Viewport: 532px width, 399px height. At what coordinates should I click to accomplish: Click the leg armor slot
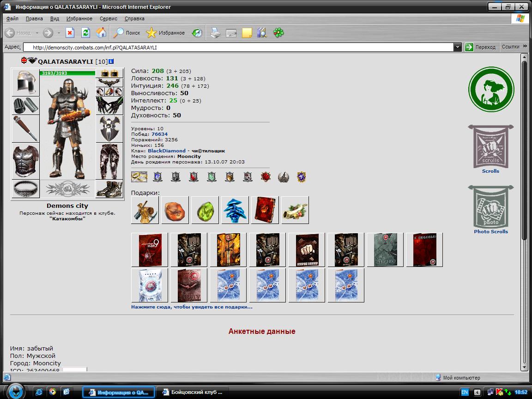109,161
